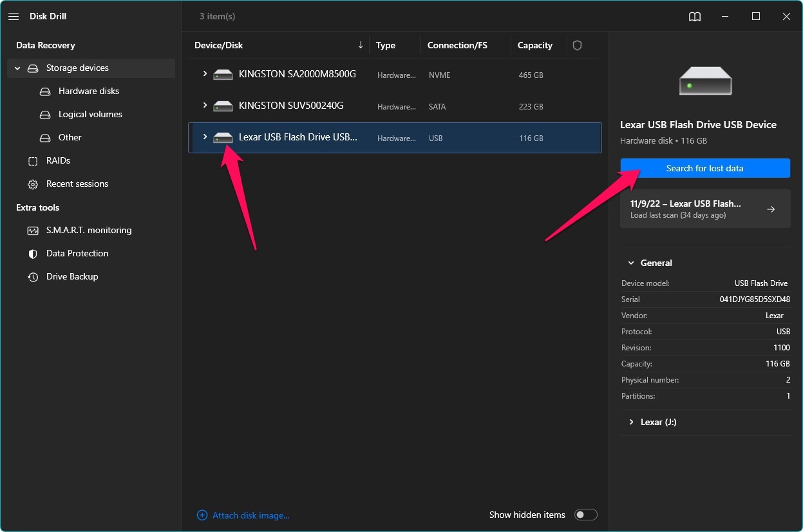Click the Recent sessions gear icon
Screen dimensions: 803x532
click(33, 184)
